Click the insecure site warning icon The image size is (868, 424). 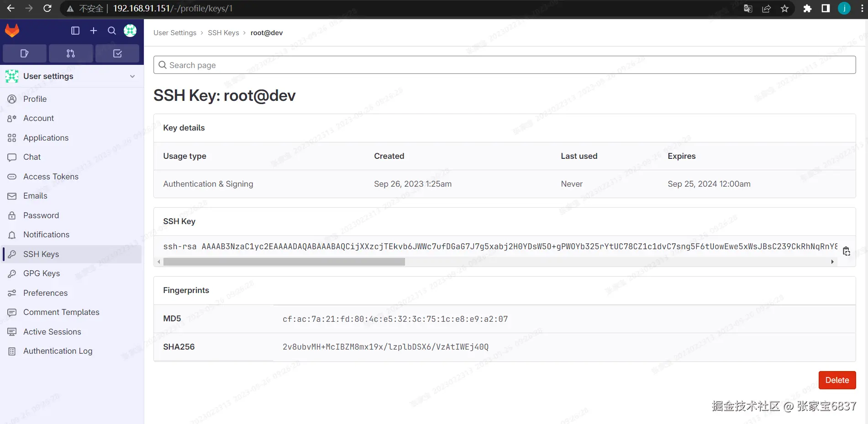[x=70, y=9]
